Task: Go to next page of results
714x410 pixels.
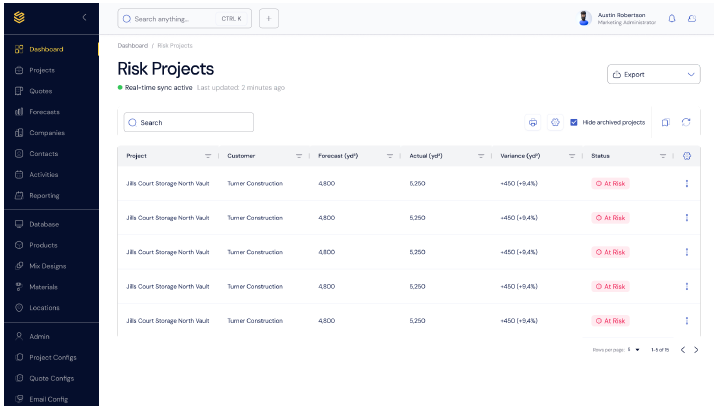Action: click(696, 349)
